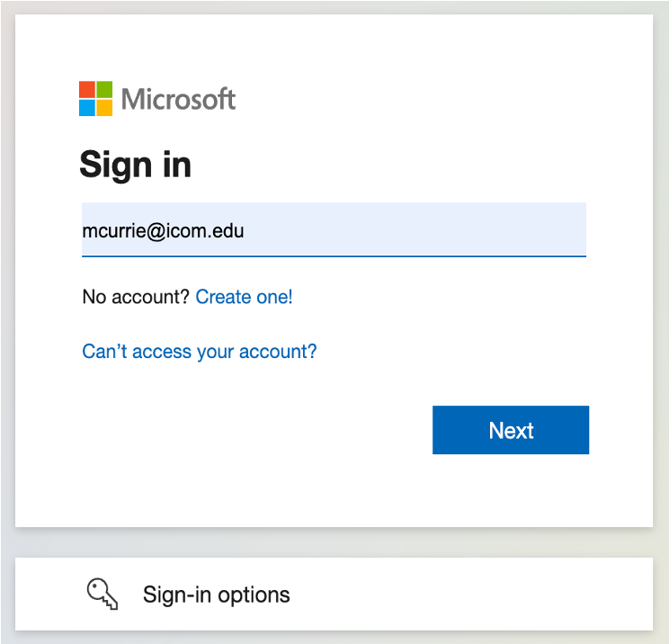The image size is (669, 644).
Task: Open Can't access your account? link
Action: [200, 352]
